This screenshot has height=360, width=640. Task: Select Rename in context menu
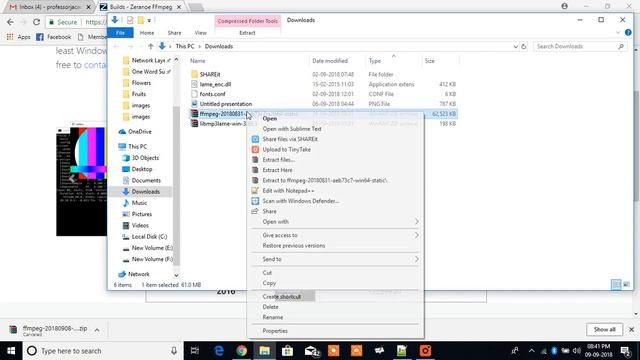tap(273, 317)
